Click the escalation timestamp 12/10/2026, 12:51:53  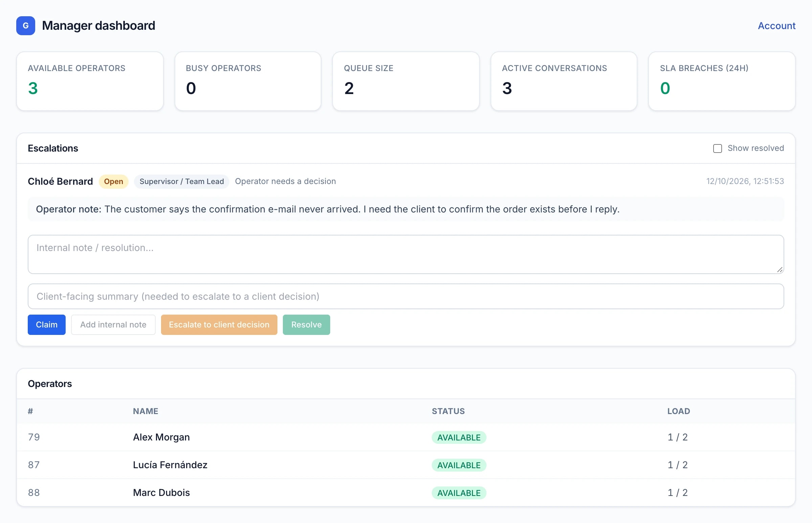(x=745, y=181)
